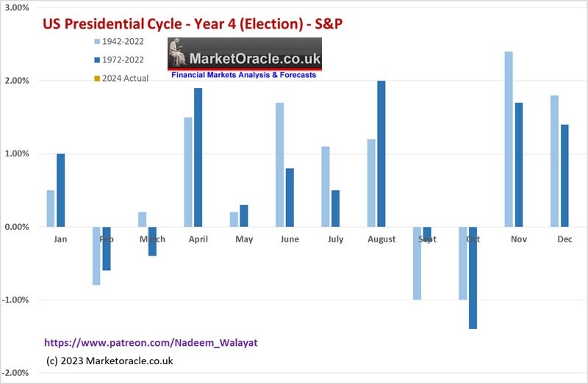Screen dimensions: 588x384
Task: Click the seated oracle statue icon
Action: tap(177, 52)
